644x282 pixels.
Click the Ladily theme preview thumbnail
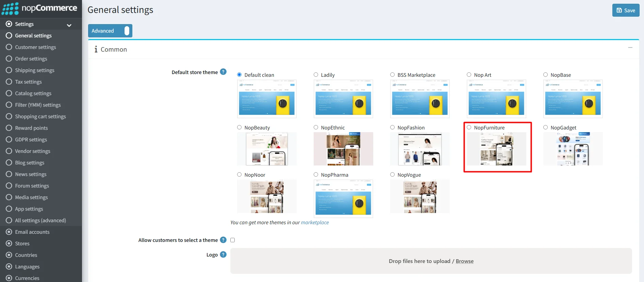[x=343, y=99]
